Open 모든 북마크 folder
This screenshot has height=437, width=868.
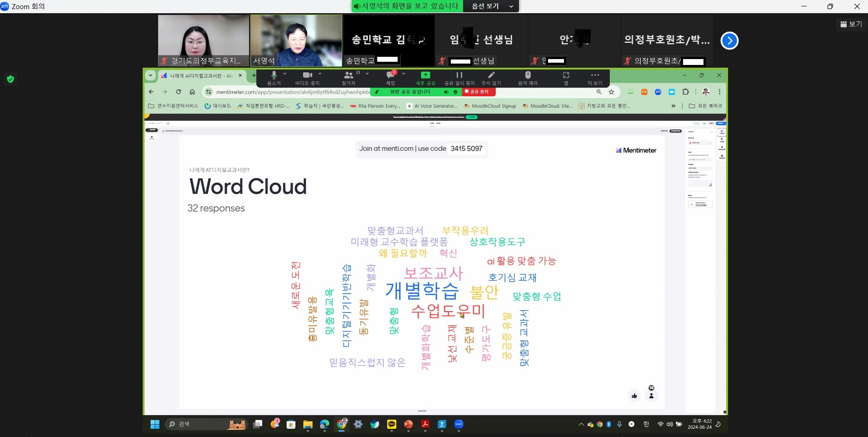pyautogui.click(x=705, y=106)
